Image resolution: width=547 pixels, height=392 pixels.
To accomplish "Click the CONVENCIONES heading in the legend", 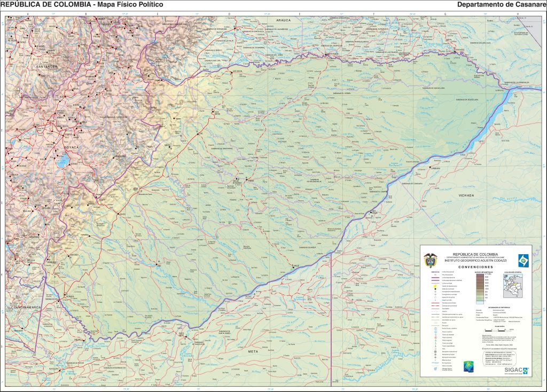I will [475, 267].
